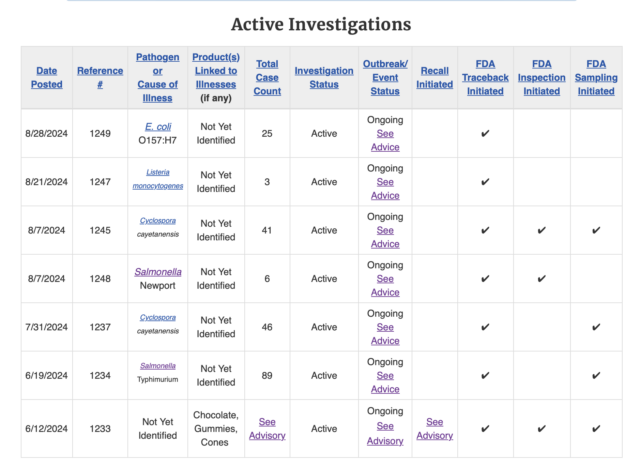Click the FDA Inspection Initiated header
The image size is (640, 465).
tap(541, 77)
